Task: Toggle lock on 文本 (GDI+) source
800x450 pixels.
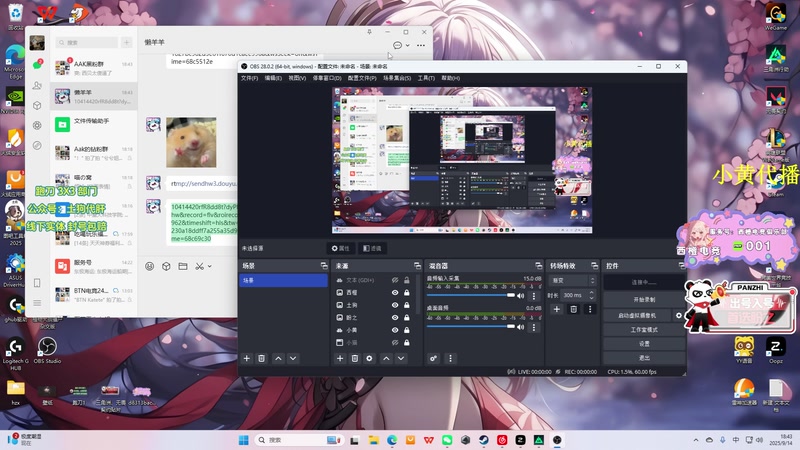Action: click(x=407, y=280)
